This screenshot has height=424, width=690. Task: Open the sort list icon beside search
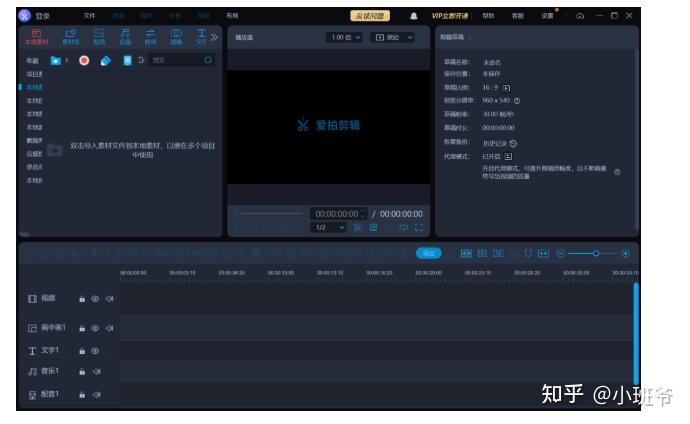[141, 60]
